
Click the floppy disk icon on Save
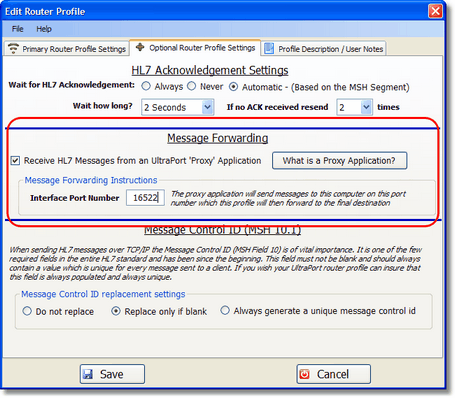click(x=88, y=374)
